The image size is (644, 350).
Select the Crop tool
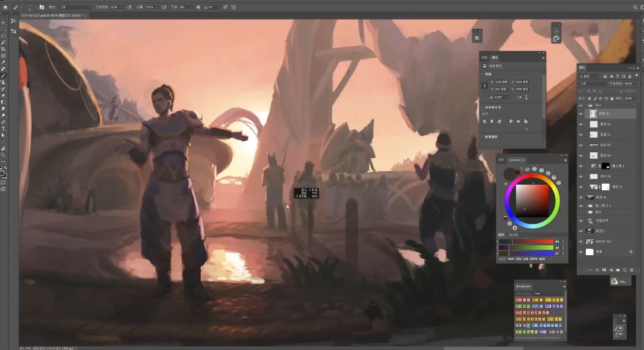[3, 49]
